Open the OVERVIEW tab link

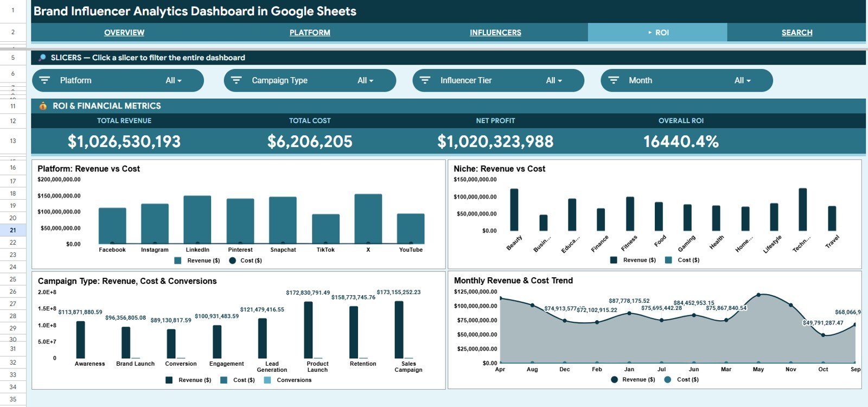coord(124,33)
